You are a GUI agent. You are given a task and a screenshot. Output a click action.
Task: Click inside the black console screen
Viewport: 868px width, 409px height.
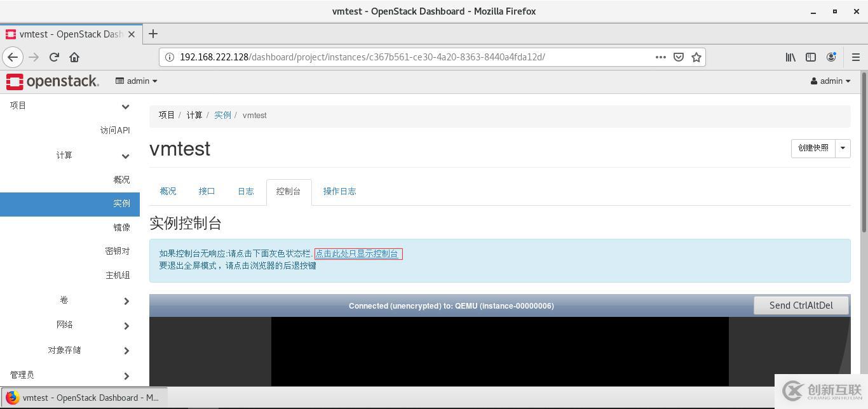click(499, 351)
